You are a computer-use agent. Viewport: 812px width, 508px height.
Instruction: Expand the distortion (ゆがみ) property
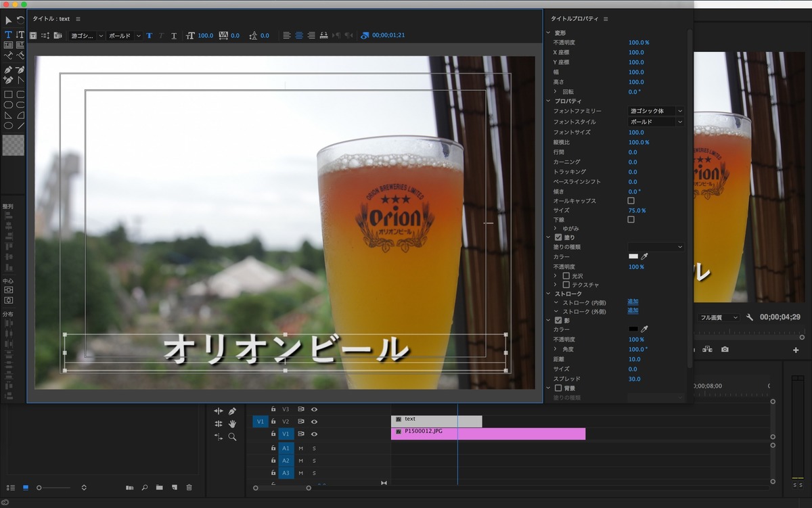click(x=556, y=229)
